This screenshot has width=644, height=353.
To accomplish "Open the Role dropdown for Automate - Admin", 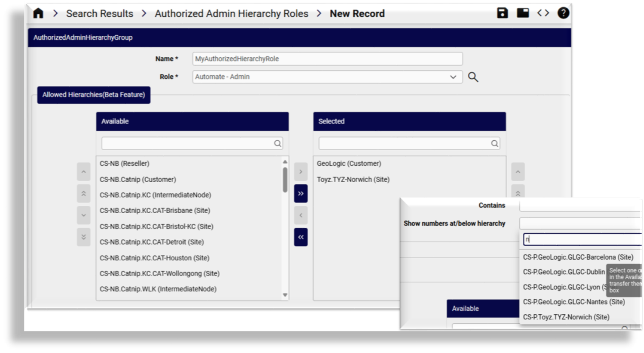I will click(454, 77).
